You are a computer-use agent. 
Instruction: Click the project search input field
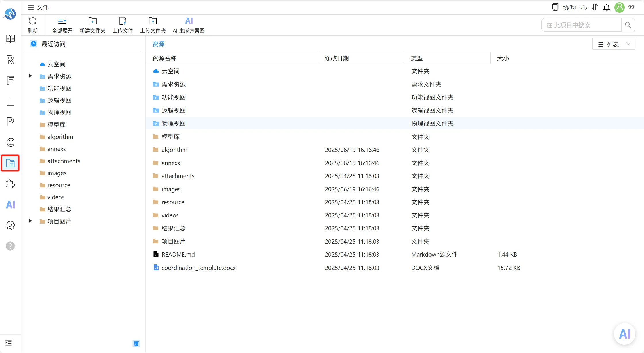coord(581,25)
